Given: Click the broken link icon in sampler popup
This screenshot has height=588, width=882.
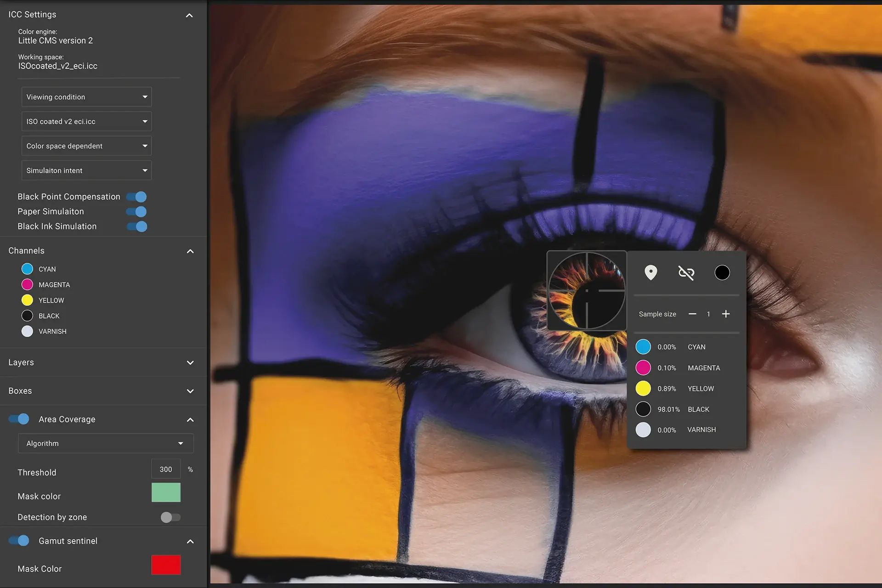Looking at the screenshot, I should pyautogui.click(x=686, y=273).
